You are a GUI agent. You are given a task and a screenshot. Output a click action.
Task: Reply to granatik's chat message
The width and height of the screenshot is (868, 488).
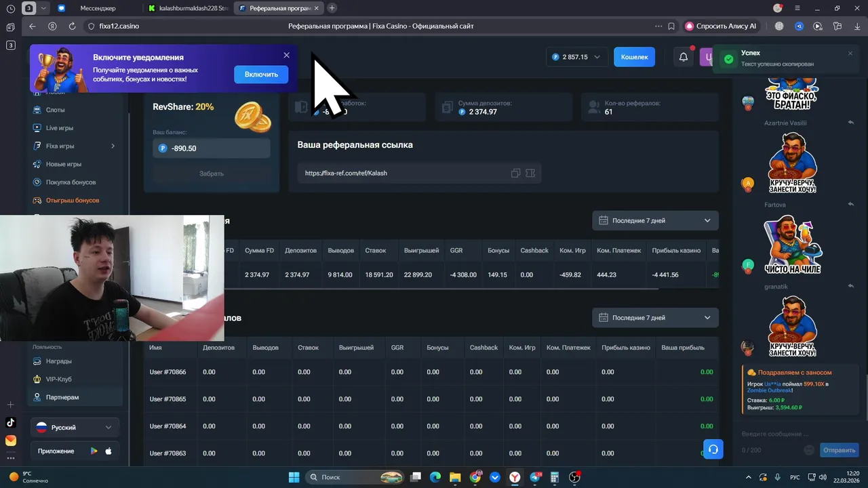click(x=850, y=286)
